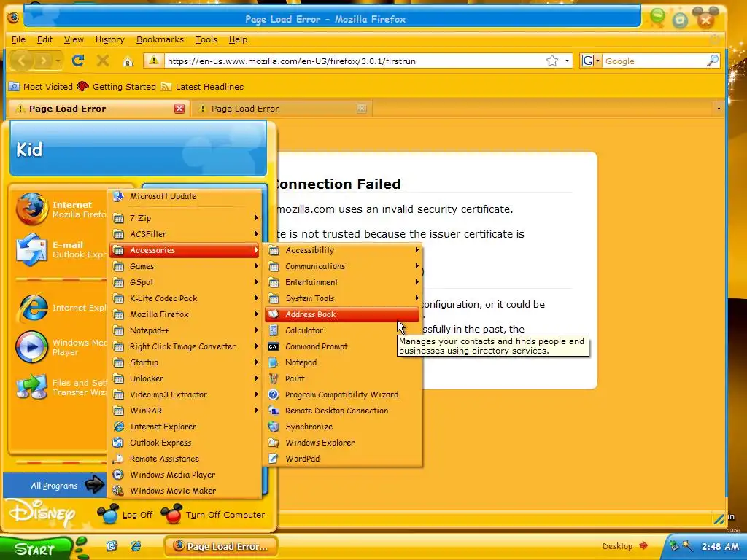
Task: Click Mozilla Firefox Internet pinned item
Action: click(x=60, y=209)
